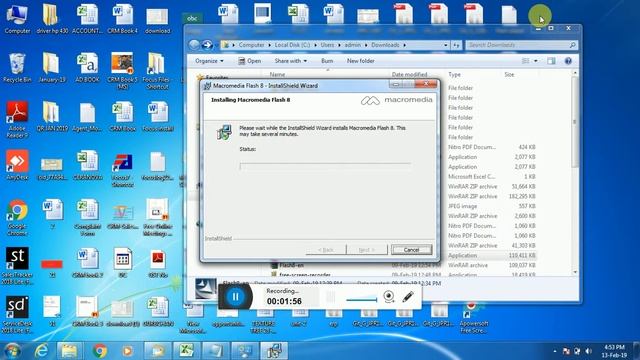Show hidden system tray icons
The height and width of the screenshot is (360, 640).
(x=554, y=351)
